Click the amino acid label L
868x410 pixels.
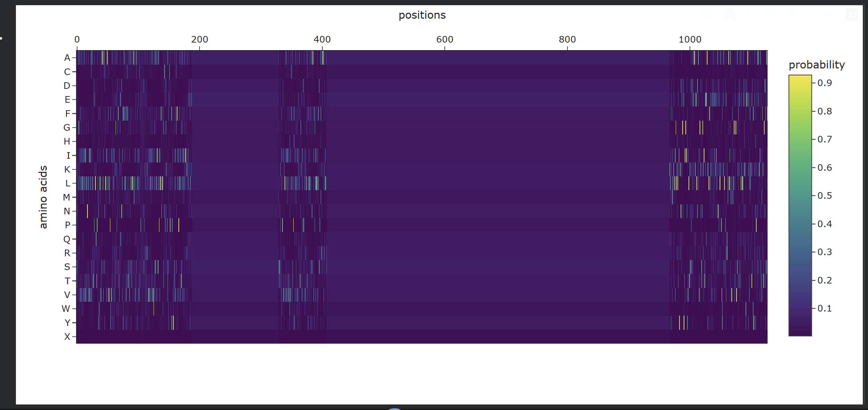pyautogui.click(x=68, y=183)
